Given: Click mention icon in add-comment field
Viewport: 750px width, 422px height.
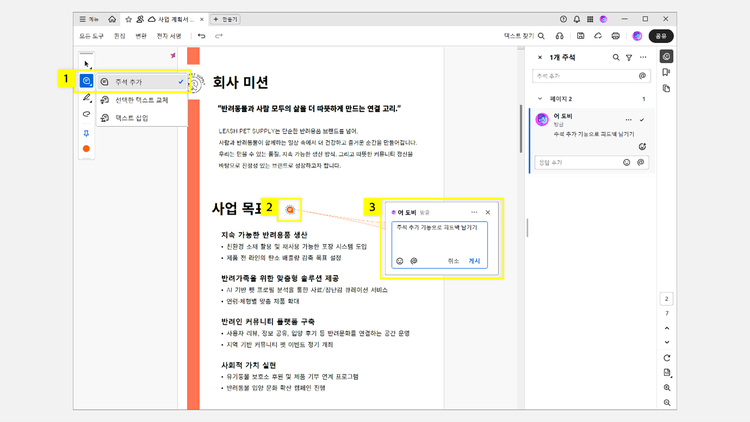Looking at the screenshot, I should click(642, 76).
